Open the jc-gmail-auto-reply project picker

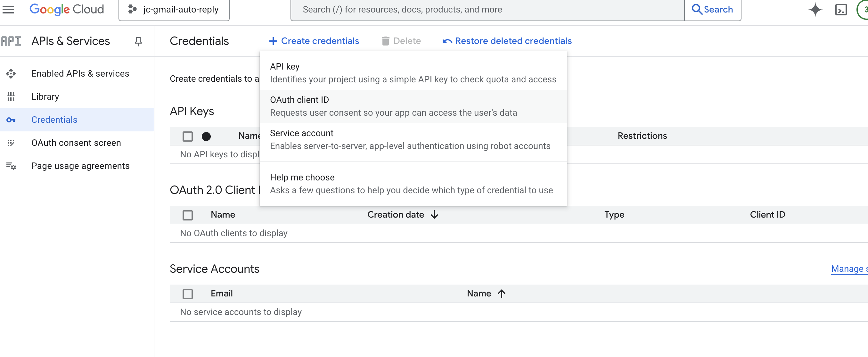[174, 9]
